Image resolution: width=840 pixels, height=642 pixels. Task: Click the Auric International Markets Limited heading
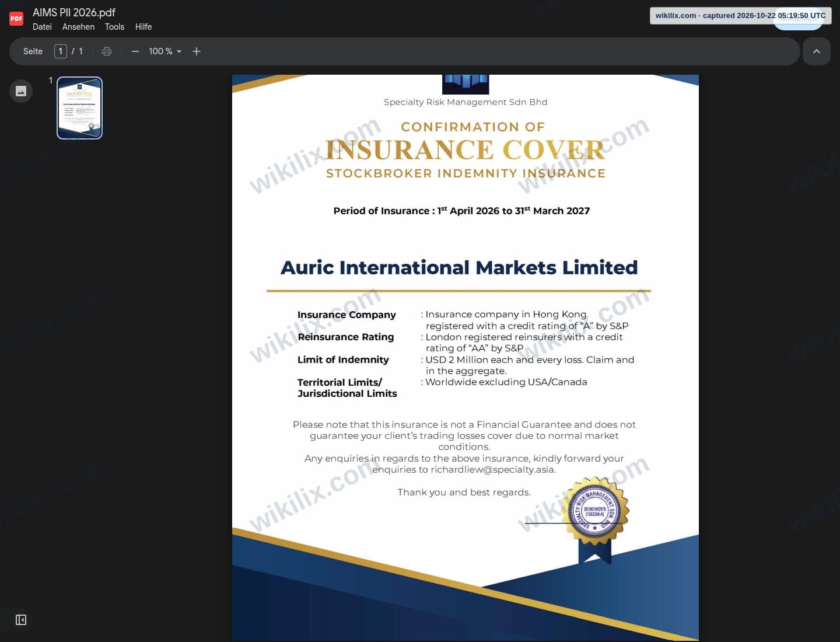point(459,267)
